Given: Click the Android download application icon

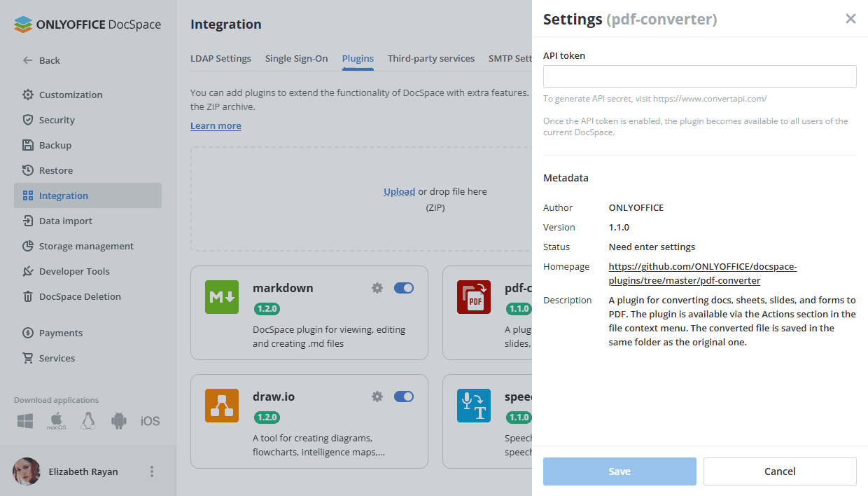Looking at the screenshot, I should tap(119, 421).
